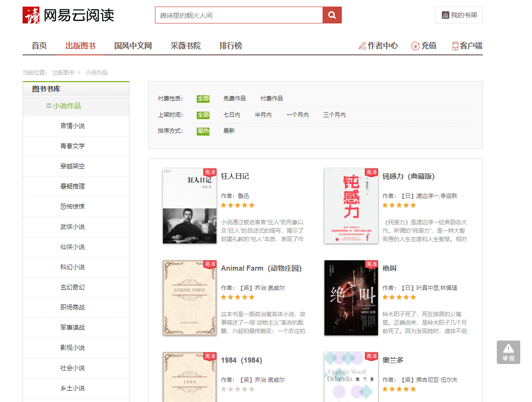Filter listing time to 七日内
This screenshot has width=532, height=402.
click(232, 115)
